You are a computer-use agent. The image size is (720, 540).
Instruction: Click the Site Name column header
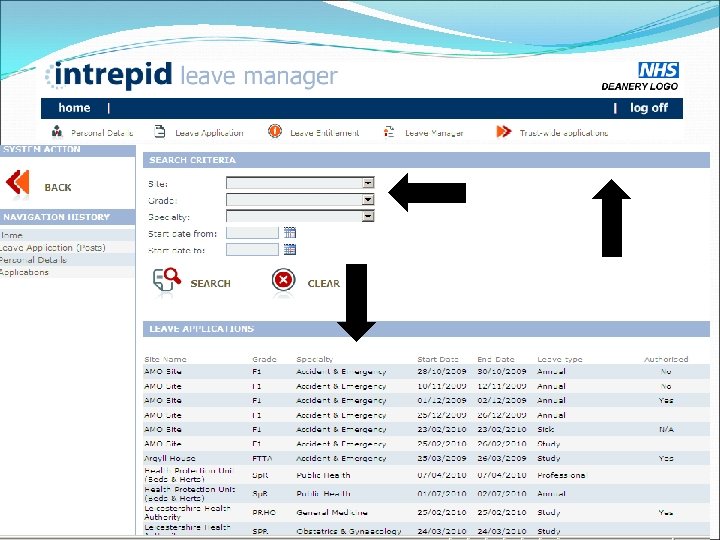[x=165, y=359]
